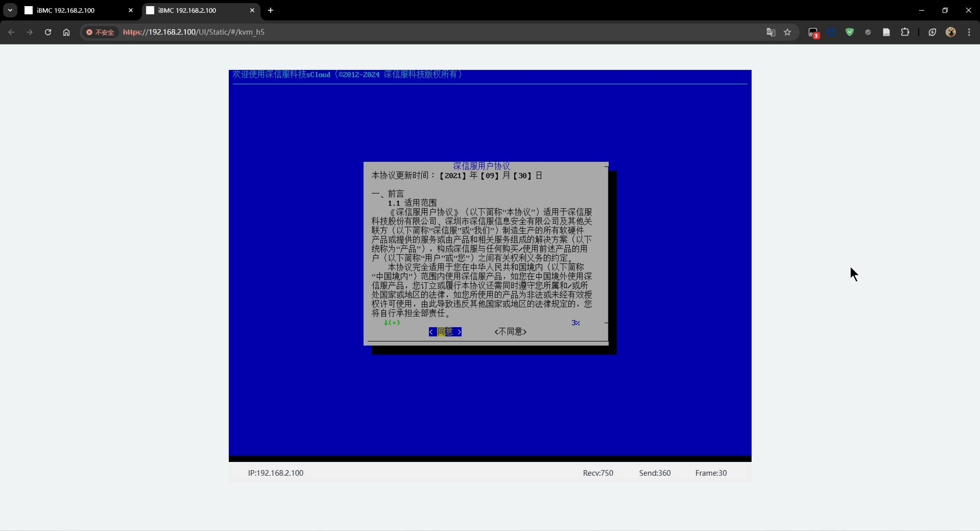980x531 pixels.
Task: Close the second iBMC browser tab
Action: [x=252, y=10]
